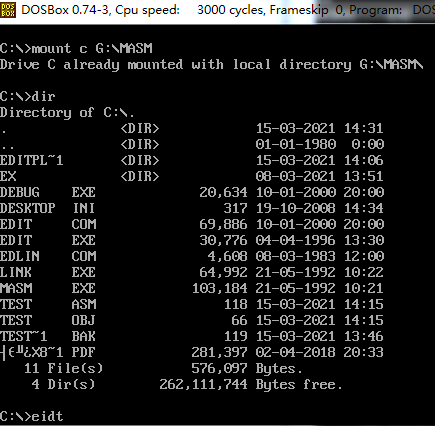Click the garbled-name PDF file entry
The height and width of the screenshot is (426, 435).
click(192, 352)
